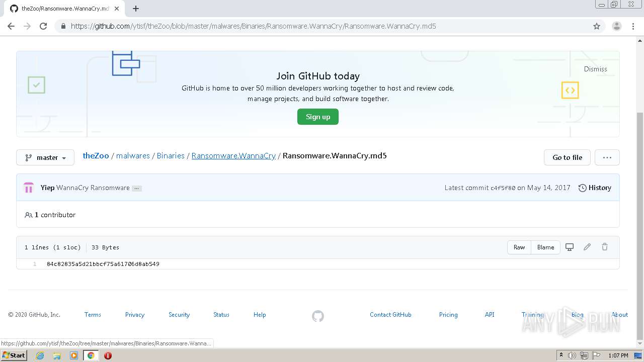This screenshot has width=644, height=362.
Task: Open API footer link
Action: click(x=490, y=315)
